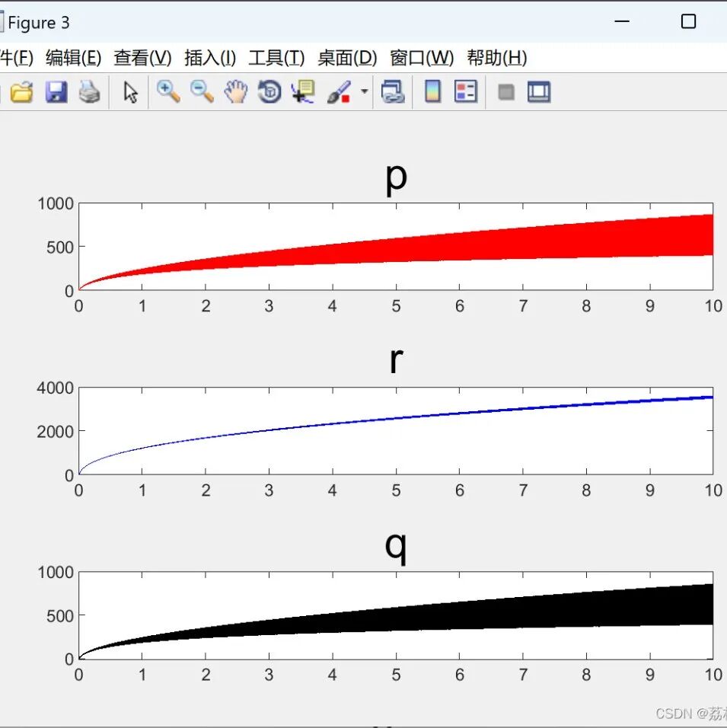The width and height of the screenshot is (727, 728).
Task: Click y-axis label 1000 on plot p
Action: (x=56, y=203)
